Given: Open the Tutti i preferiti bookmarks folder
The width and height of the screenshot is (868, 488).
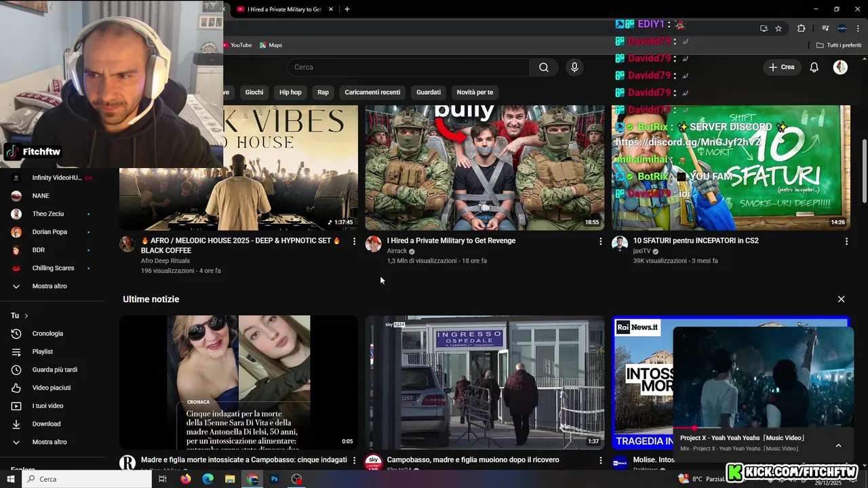Looking at the screenshot, I should pos(839,45).
